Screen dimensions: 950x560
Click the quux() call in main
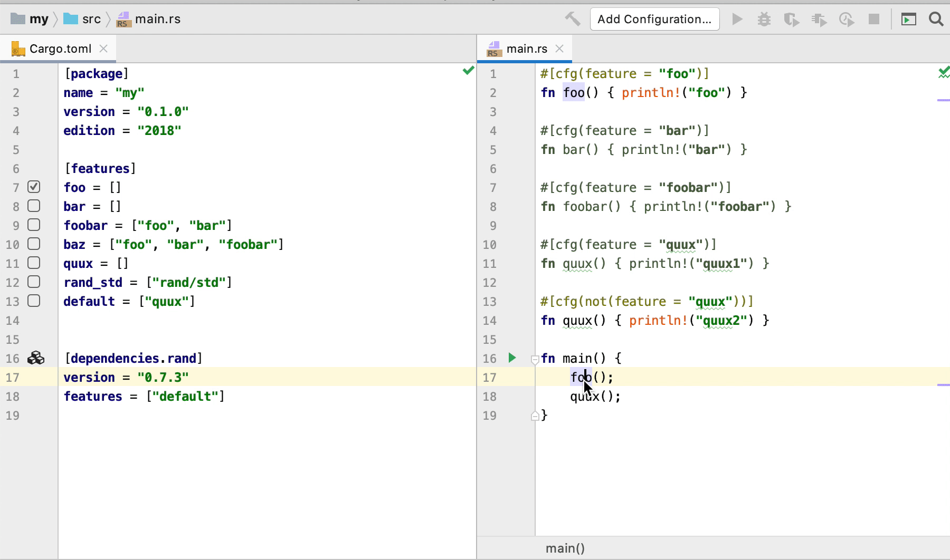pyautogui.click(x=595, y=397)
